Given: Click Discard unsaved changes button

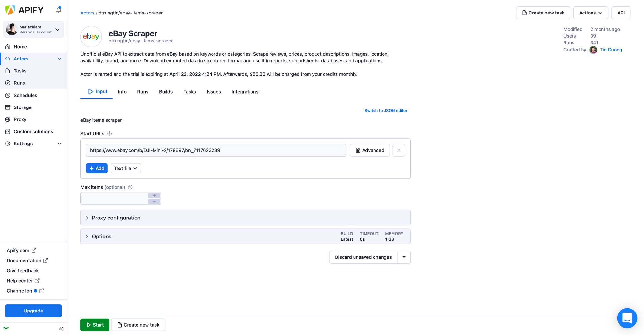Looking at the screenshot, I should point(363,257).
